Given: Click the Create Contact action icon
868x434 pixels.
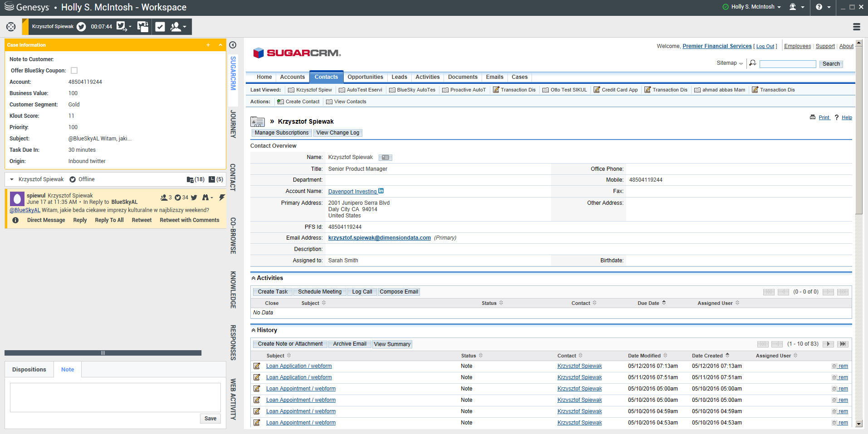Looking at the screenshot, I should click(280, 101).
